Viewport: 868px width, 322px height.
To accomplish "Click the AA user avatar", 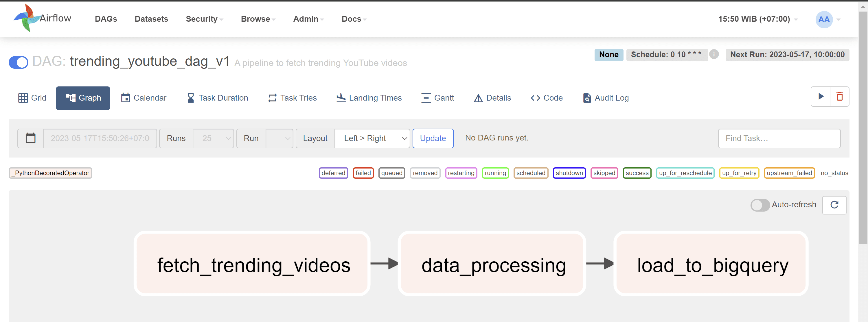I will pyautogui.click(x=824, y=20).
